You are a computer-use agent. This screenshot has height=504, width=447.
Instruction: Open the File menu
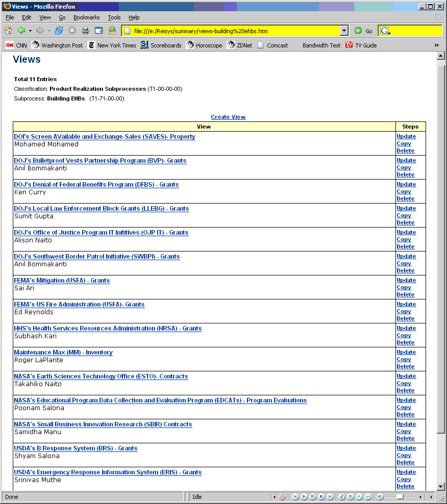point(10,17)
